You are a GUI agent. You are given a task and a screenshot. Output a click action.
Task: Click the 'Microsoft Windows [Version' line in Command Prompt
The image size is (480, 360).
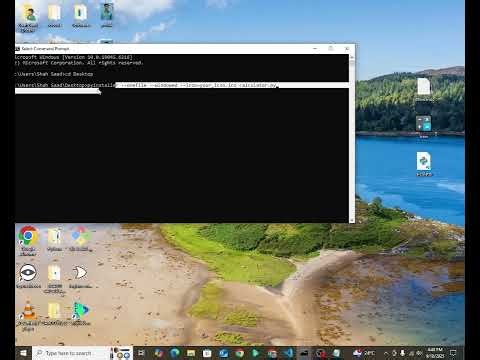[x=73, y=57]
